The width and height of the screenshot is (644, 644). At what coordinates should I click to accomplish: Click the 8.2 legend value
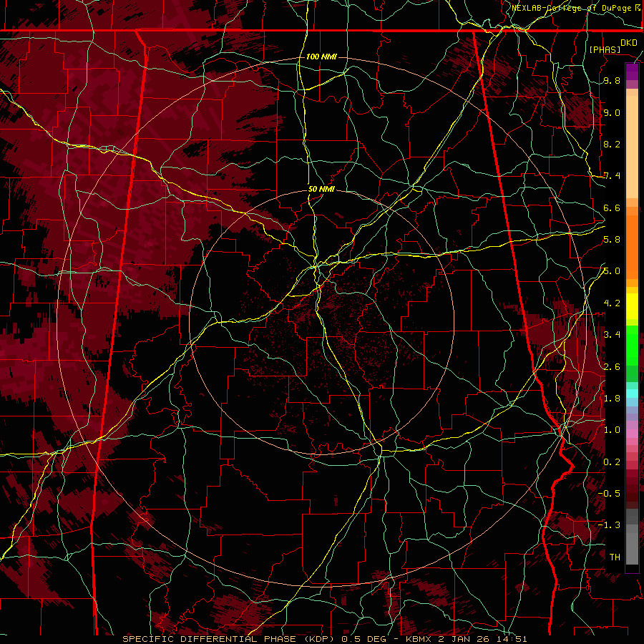point(612,144)
